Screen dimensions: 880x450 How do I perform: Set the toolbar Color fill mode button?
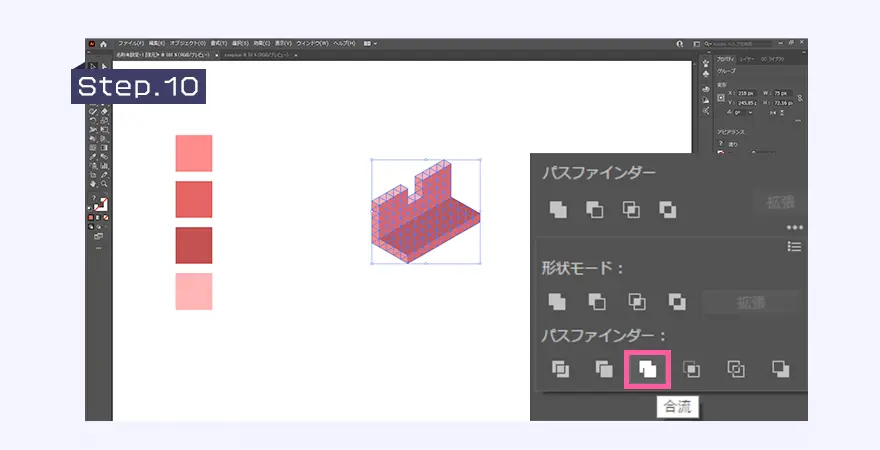(x=90, y=217)
